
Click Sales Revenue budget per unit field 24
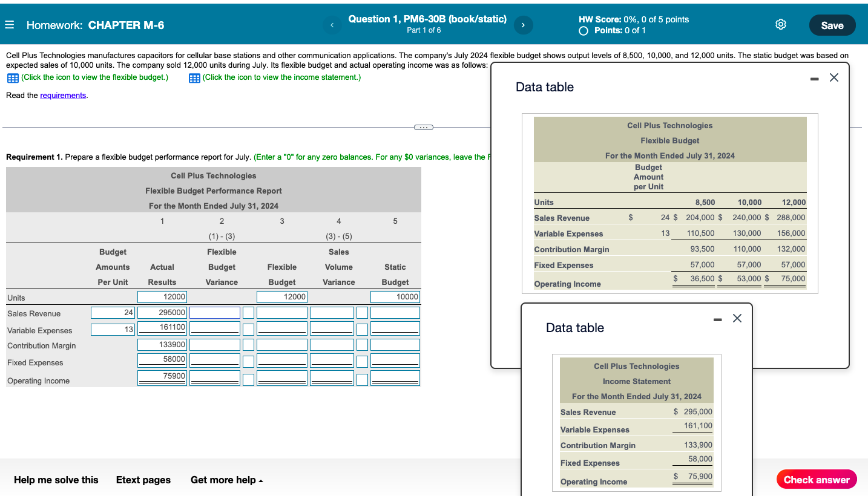[113, 313]
